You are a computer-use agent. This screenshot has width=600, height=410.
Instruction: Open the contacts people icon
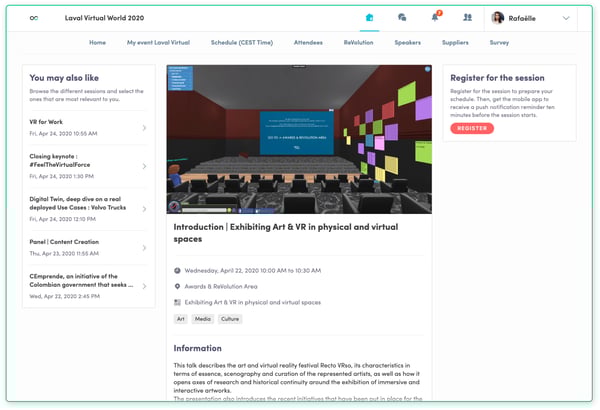467,18
